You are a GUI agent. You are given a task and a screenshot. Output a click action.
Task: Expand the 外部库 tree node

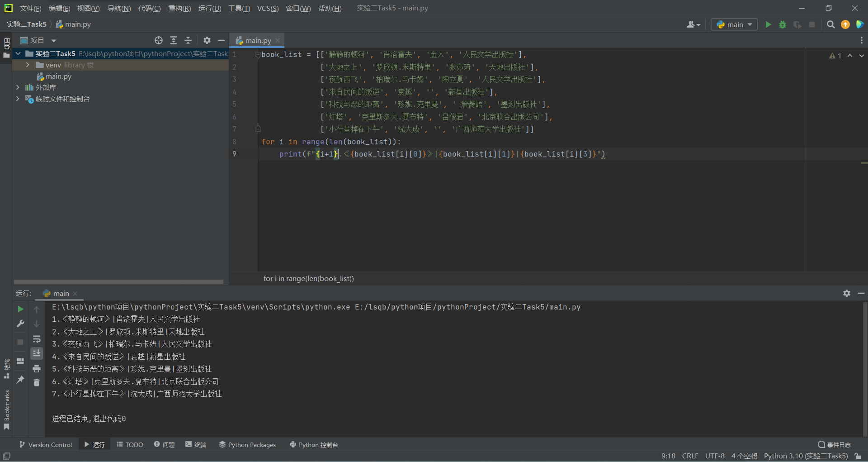coord(18,87)
